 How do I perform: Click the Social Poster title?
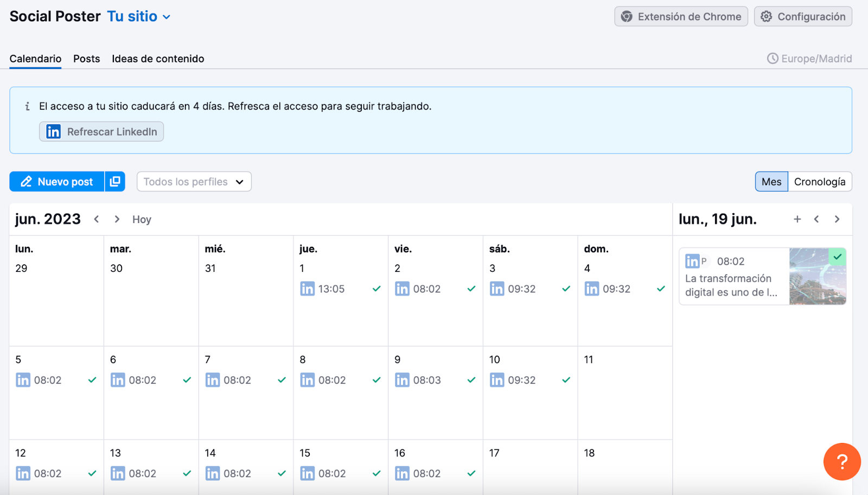click(x=55, y=16)
